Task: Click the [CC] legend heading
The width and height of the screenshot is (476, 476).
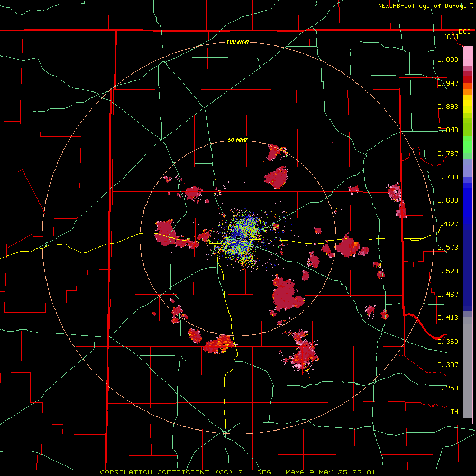Action: pos(451,36)
